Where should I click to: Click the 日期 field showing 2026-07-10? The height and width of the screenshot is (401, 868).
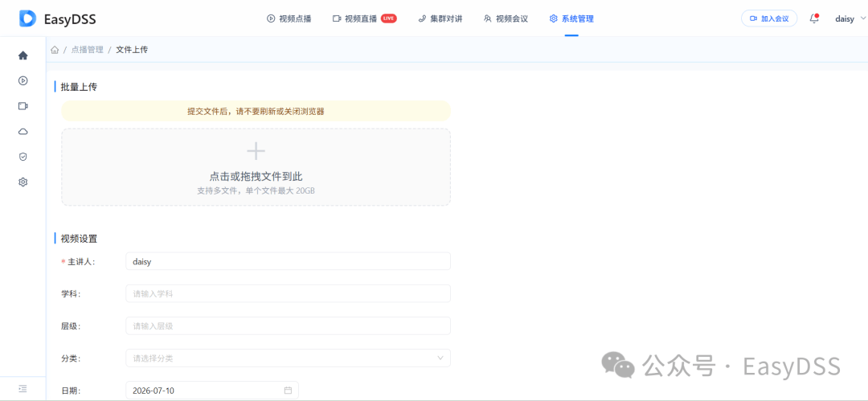212,391
